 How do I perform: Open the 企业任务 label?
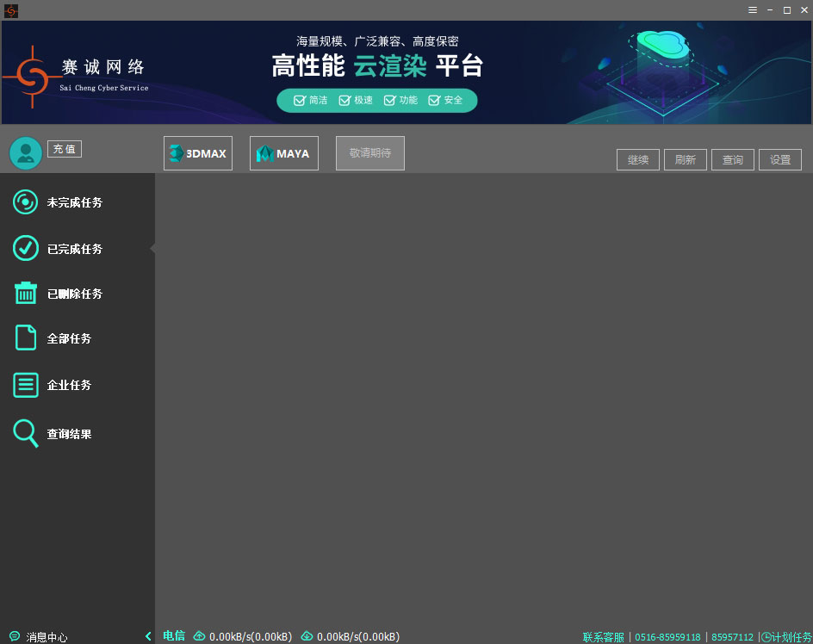(x=69, y=385)
